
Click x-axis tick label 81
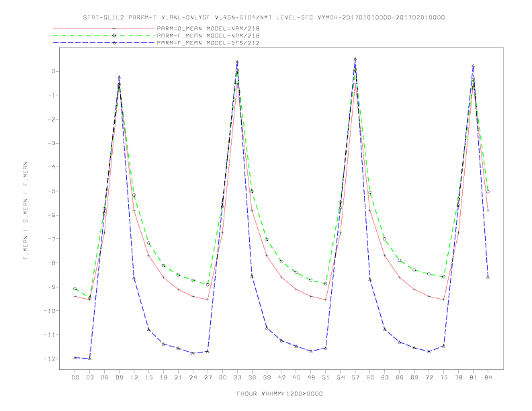[473, 377]
